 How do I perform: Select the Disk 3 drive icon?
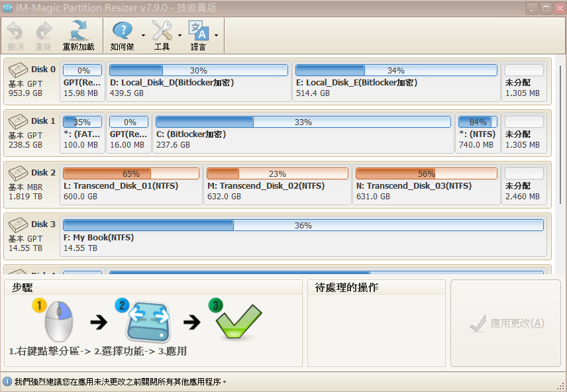point(19,225)
